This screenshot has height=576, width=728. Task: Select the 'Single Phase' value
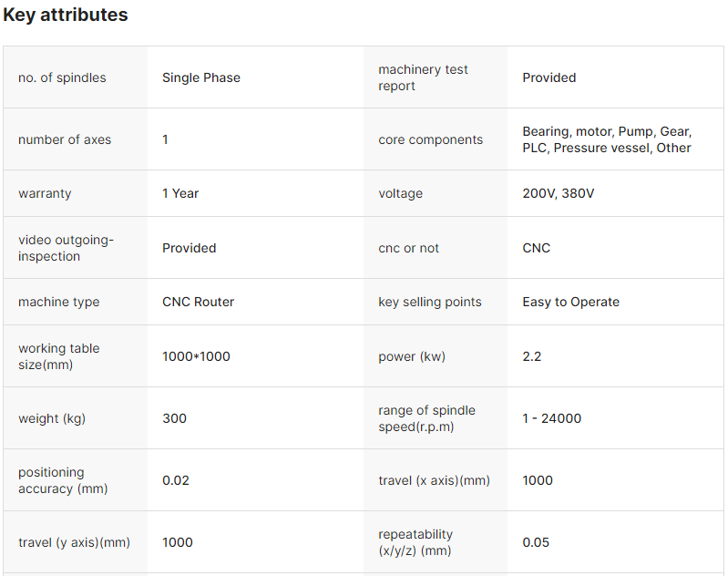pos(201,77)
